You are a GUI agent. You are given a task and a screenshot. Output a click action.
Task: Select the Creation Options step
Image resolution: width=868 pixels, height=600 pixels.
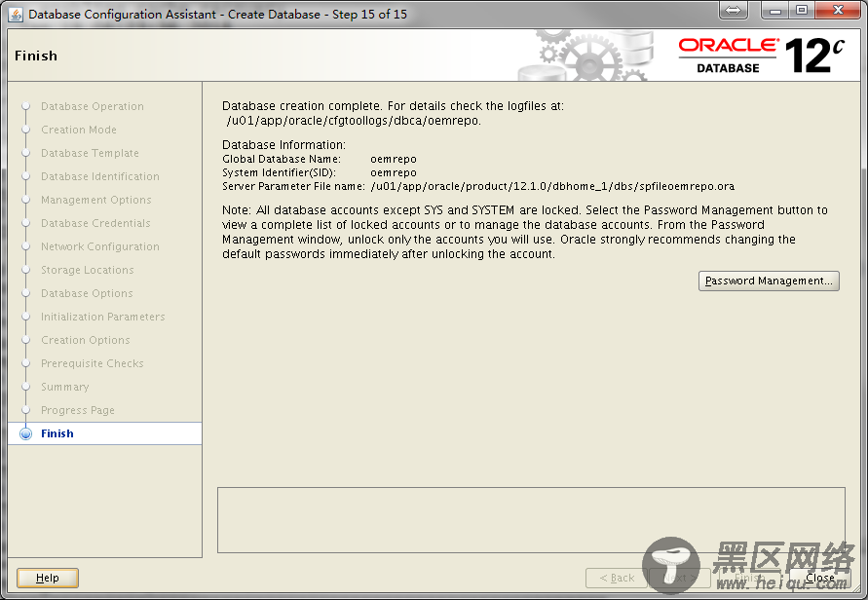coord(86,340)
